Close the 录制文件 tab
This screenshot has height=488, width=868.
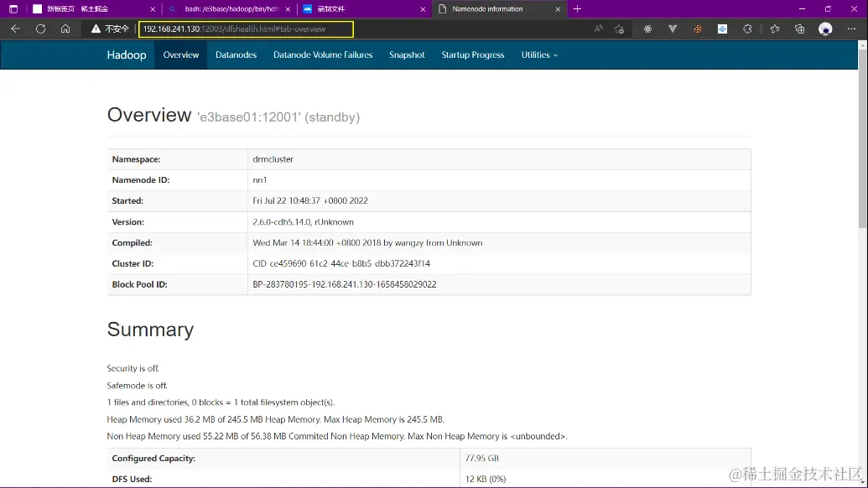point(423,9)
